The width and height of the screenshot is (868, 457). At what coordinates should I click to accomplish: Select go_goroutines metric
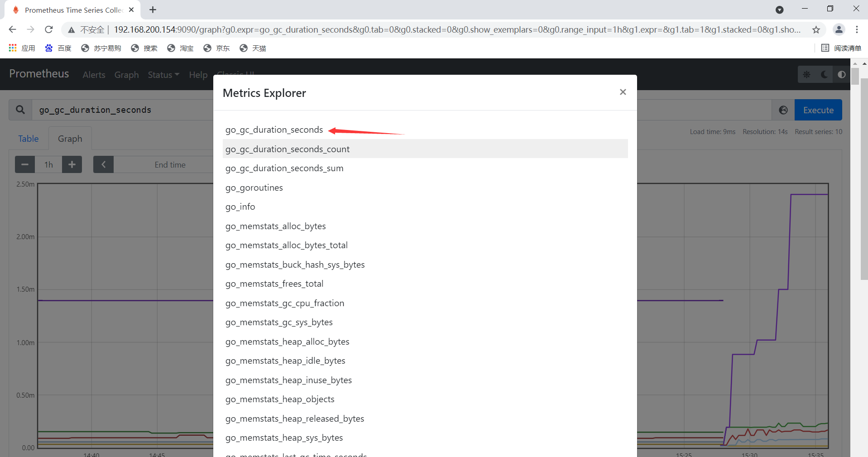(425, 188)
